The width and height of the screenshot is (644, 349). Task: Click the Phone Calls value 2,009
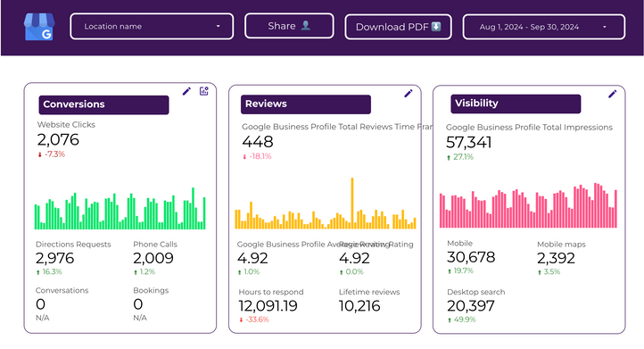(x=153, y=258)
